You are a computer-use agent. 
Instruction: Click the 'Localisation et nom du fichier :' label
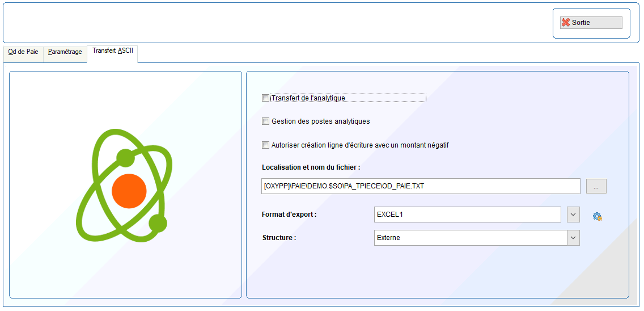click(x=311, y=167)
